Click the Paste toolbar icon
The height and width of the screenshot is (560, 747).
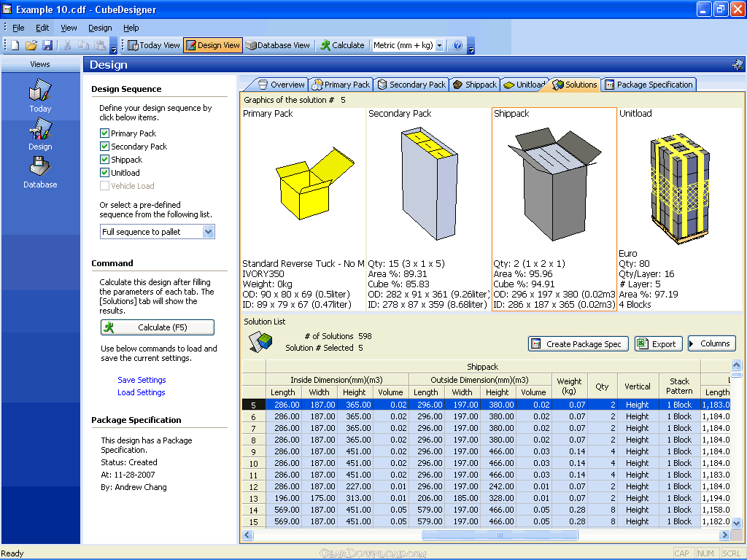click(x=99, y=45)
